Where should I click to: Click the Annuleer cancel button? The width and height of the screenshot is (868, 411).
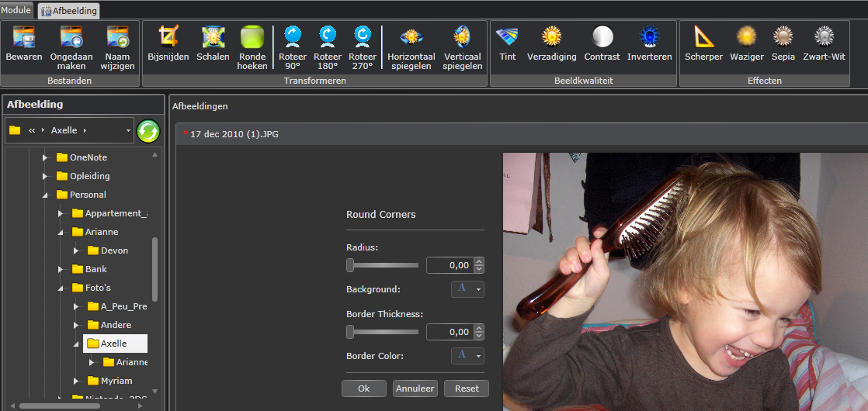[415, 389]
